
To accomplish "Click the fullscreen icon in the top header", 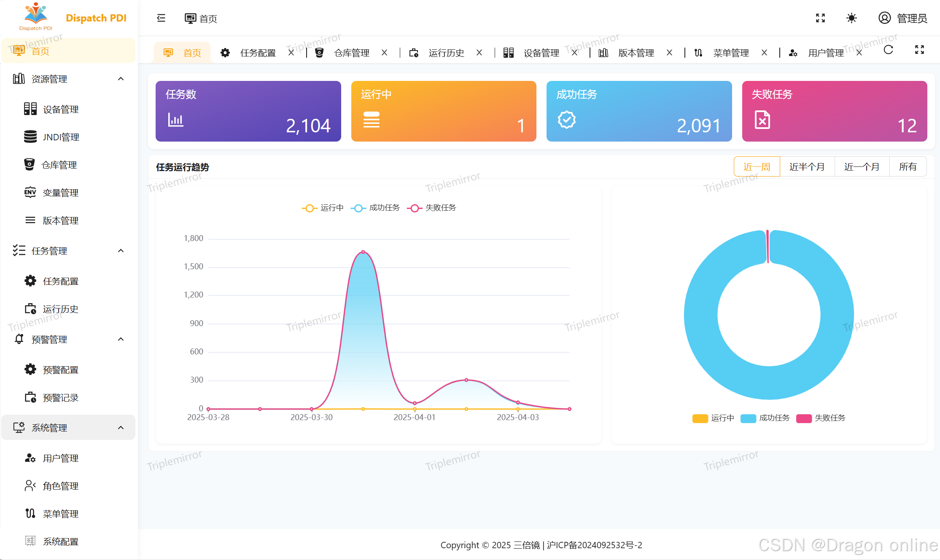I will (x=820, y=18).
